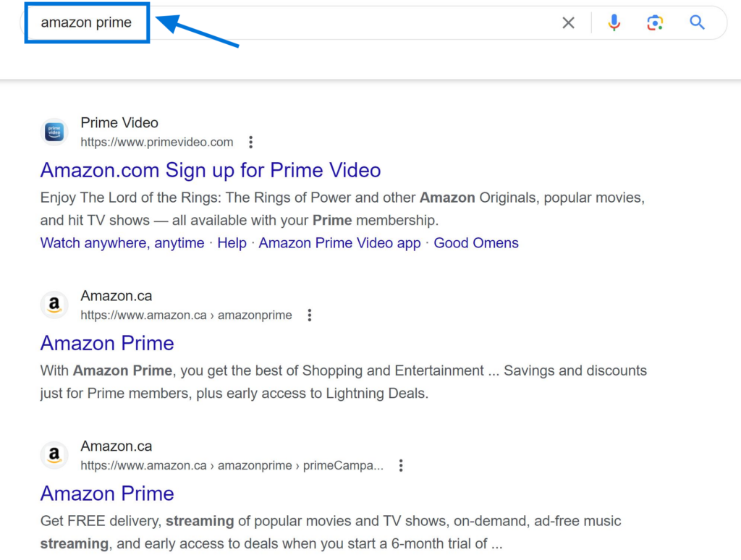
Task: Open the second Amazon Prime heading link
Action: (106, 493)
